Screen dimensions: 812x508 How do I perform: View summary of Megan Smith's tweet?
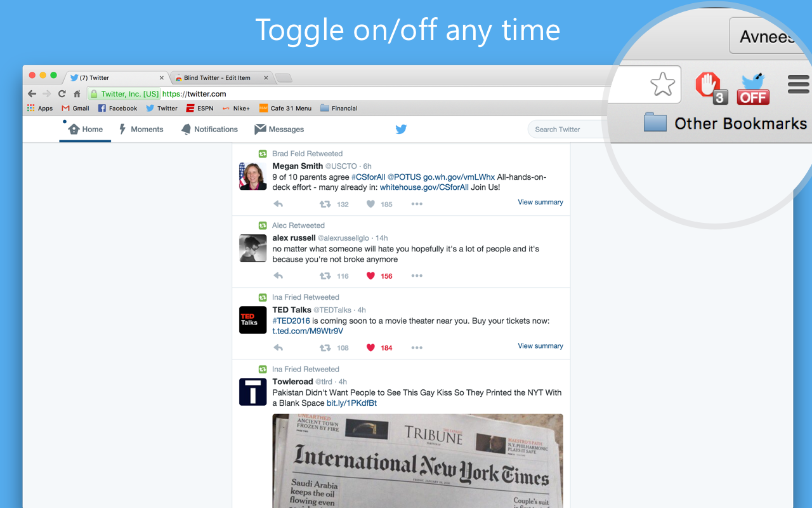[540, 202]
